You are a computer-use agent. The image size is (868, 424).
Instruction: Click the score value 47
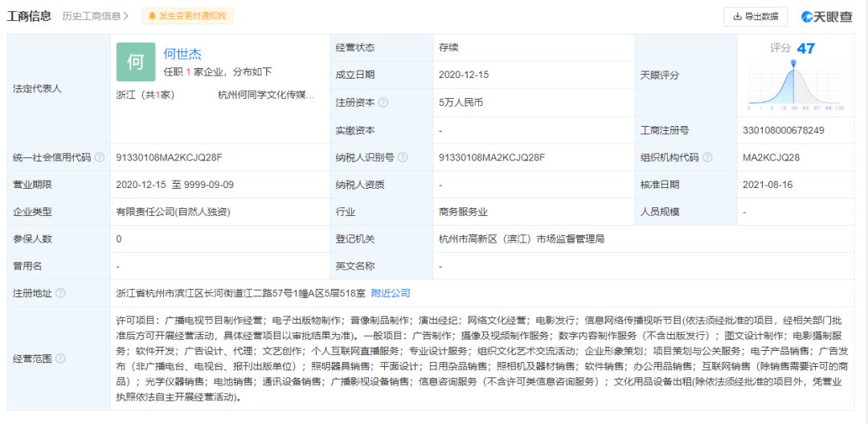pos(805,49)
